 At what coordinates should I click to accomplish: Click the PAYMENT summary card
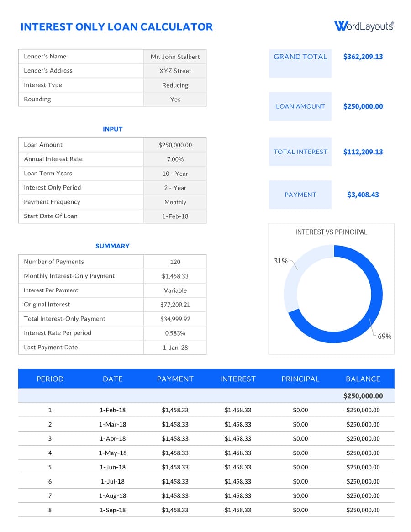click(300, 195)
